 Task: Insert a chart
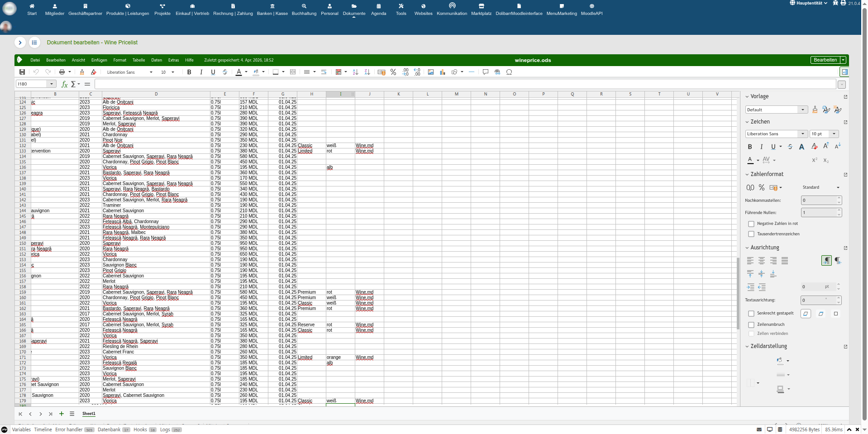tap(443, 72)
